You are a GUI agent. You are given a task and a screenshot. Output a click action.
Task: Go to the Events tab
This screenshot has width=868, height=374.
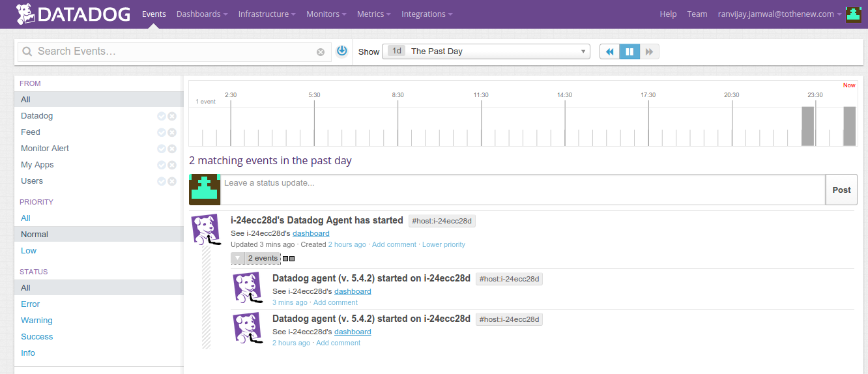pos(154,14)
